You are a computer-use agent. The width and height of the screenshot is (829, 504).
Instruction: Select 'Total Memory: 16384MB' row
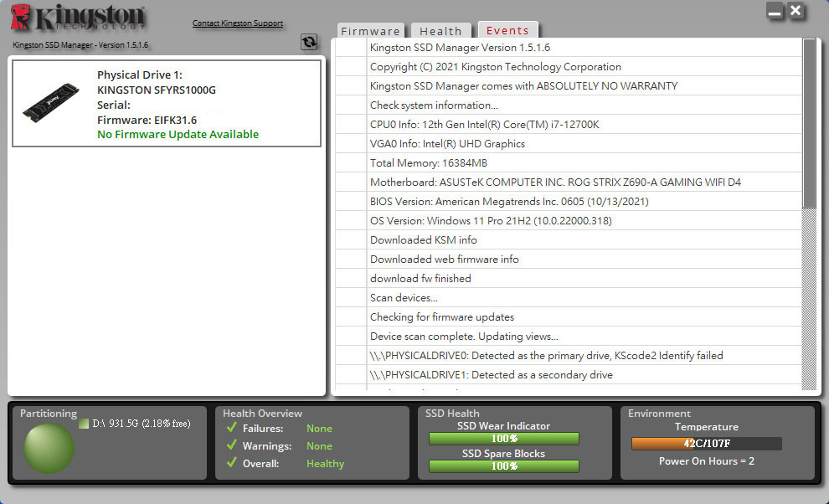(x=569, y=163)
